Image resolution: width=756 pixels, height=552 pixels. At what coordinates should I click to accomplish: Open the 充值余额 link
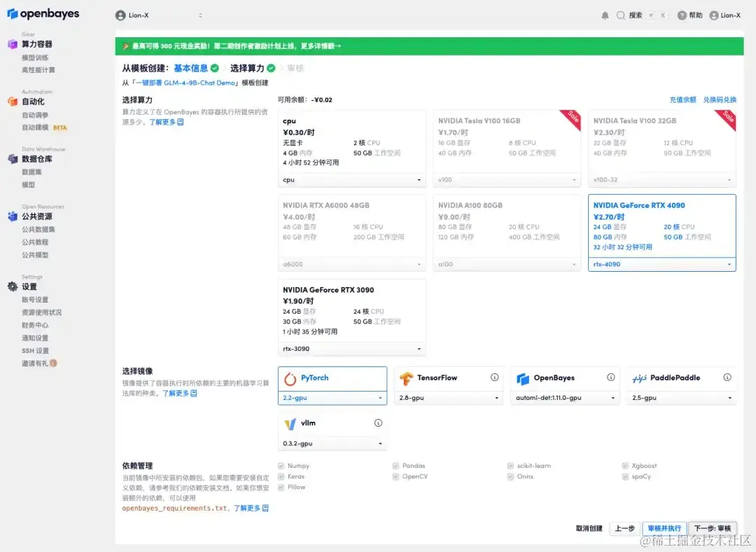682,100
